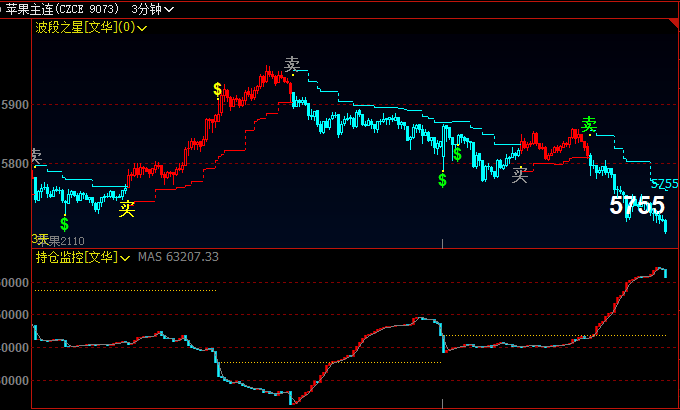Click the green 卖 sell signal marker

[x=589, y=125]
